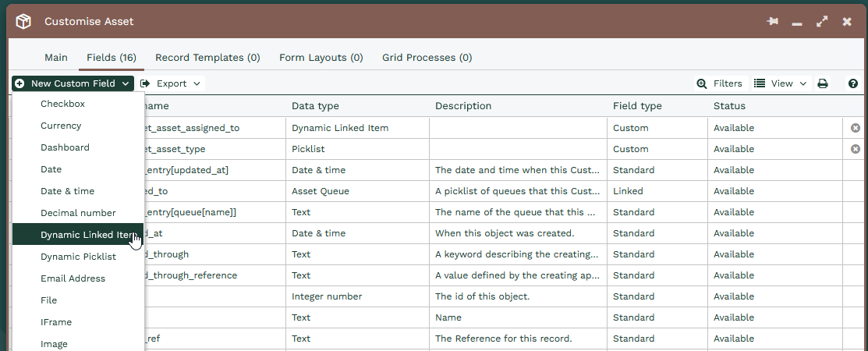The image size is (868, 351).
Task: Remove the asset_assigned_to custom field row
Action: pos(856,128)
